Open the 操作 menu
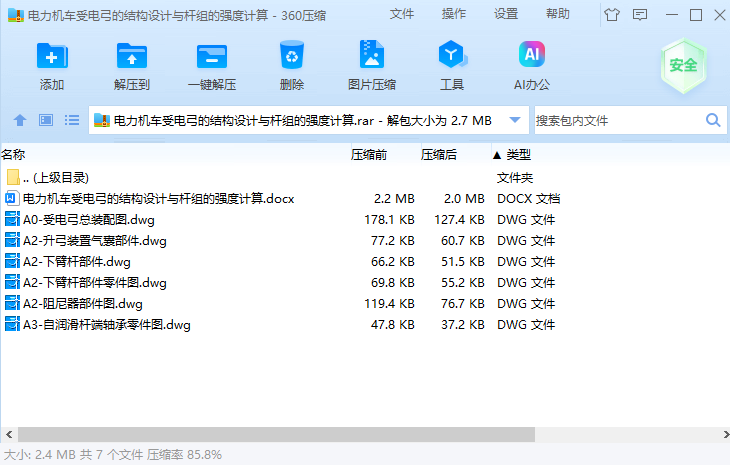The image size is (730, 465). (454, 14)
